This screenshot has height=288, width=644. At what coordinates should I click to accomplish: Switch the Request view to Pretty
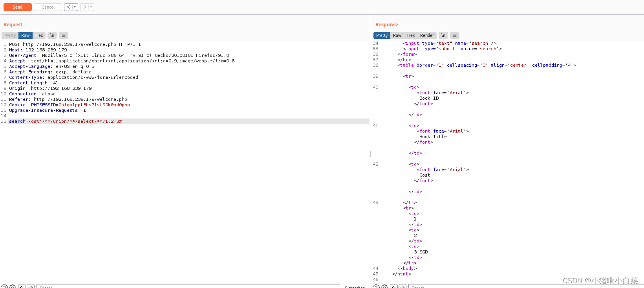click(10, 35)
